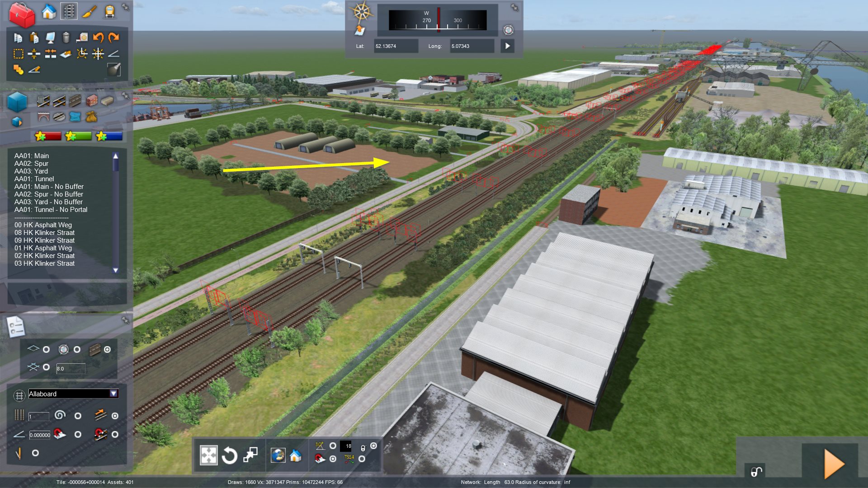868x488 pixels.
Task: Choose the brick Wall category icon
Action: 91,100
